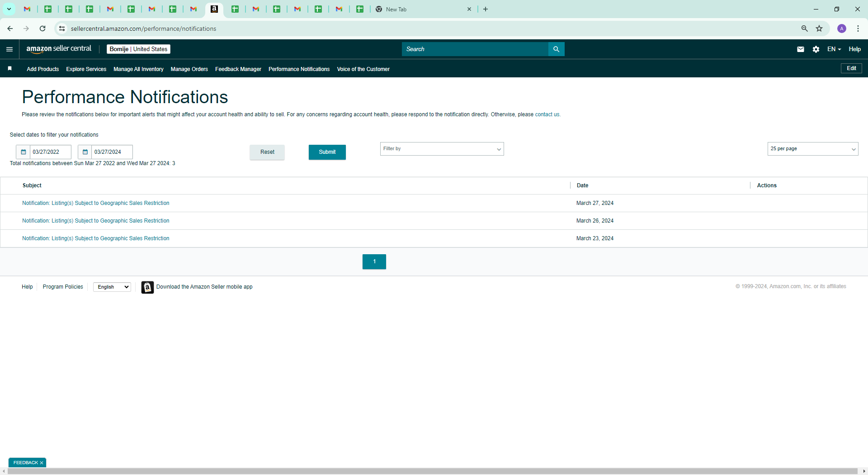This screenshot has height=475, width=868.
Task: Dismiss the FEEDBACK widget with X
Action: click(x=42, y=463)
